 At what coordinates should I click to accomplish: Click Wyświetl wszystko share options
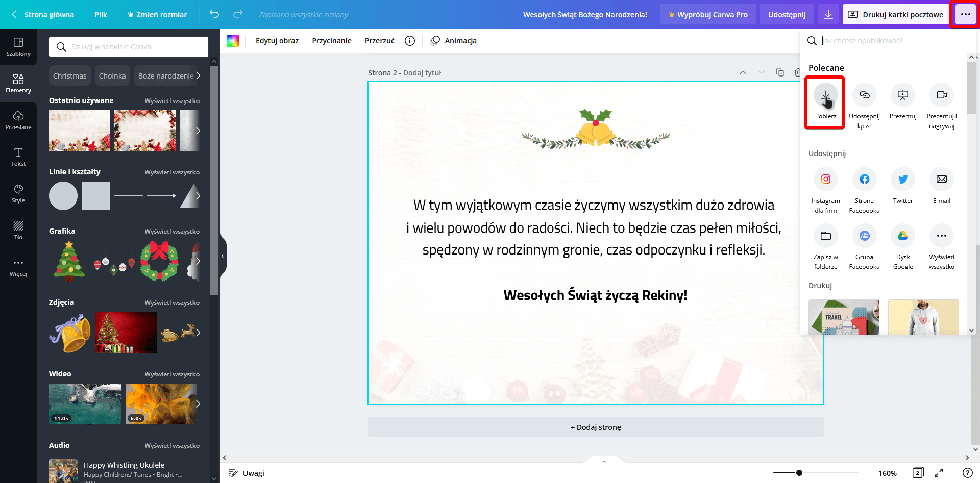pyautogui.click(x=942, y=247)
